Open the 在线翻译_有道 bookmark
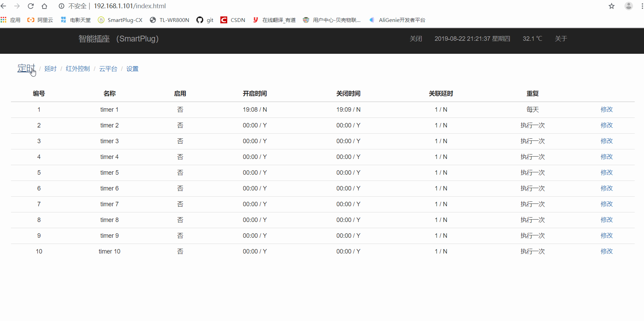644x321 pixels. pyautogui.click(x=274, y=20)
